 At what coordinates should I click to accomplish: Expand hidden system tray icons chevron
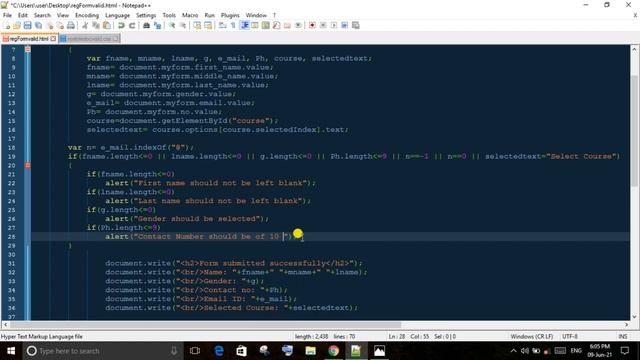pos(513,351)
